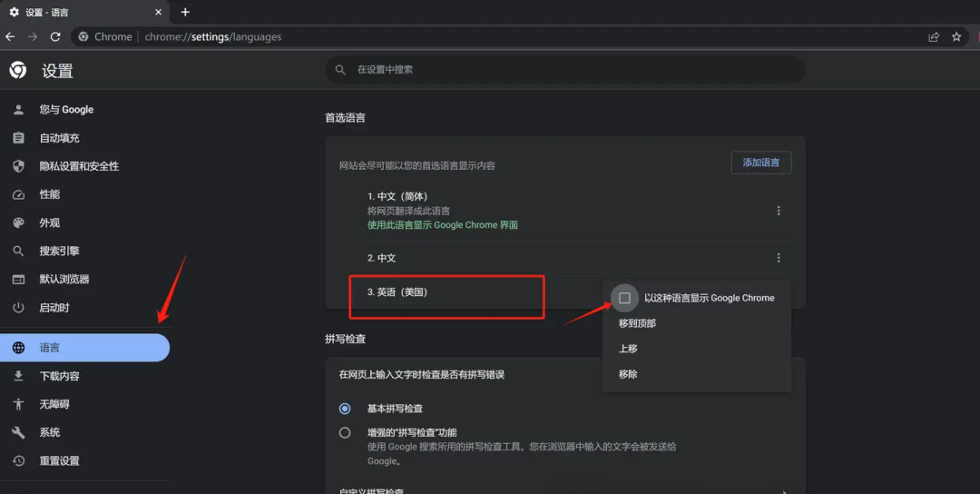Viewport: 980px width, 494px height.
Task: Select 增强的"拼写检查"功能 radio button
Action: coord(345,433)
